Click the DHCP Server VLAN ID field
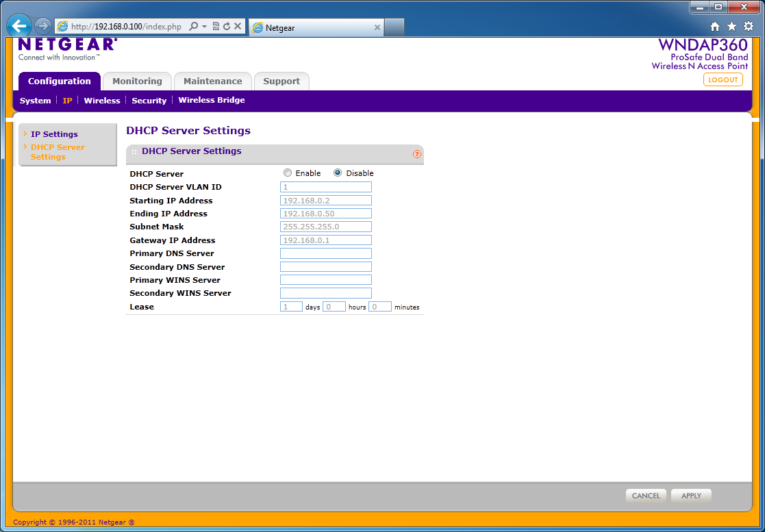The width and height of the screenshot is (765, 532). (x=326, y=187)
